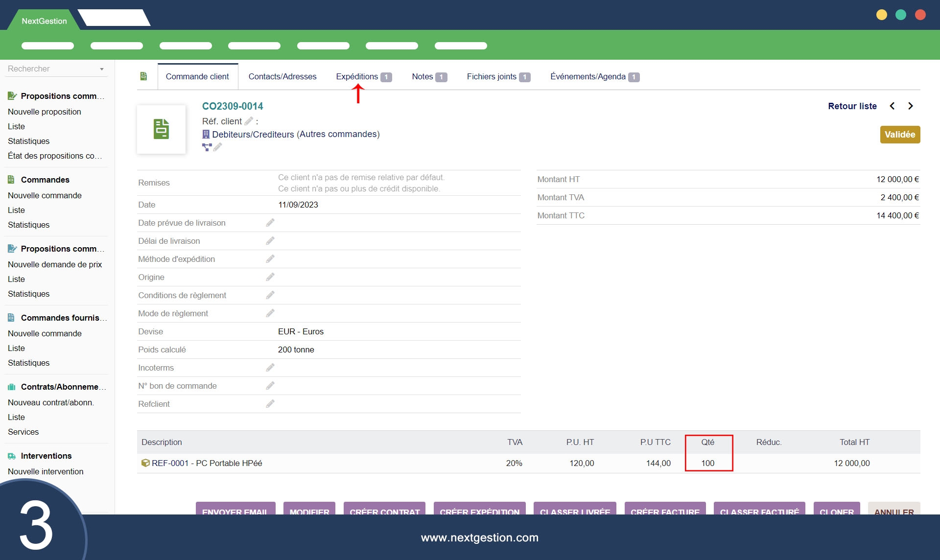Click the Créer facture button
The image size is (940, 560).
(x=665, y=509)
